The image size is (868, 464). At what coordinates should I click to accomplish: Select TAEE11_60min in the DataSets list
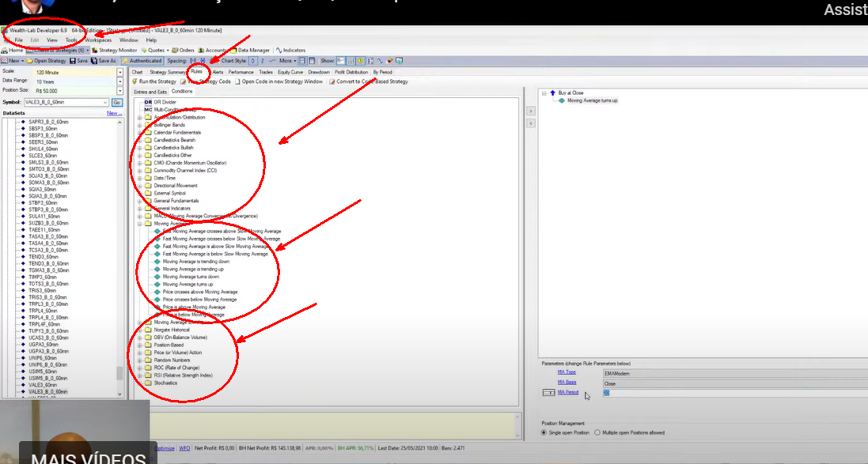point(44,230)
